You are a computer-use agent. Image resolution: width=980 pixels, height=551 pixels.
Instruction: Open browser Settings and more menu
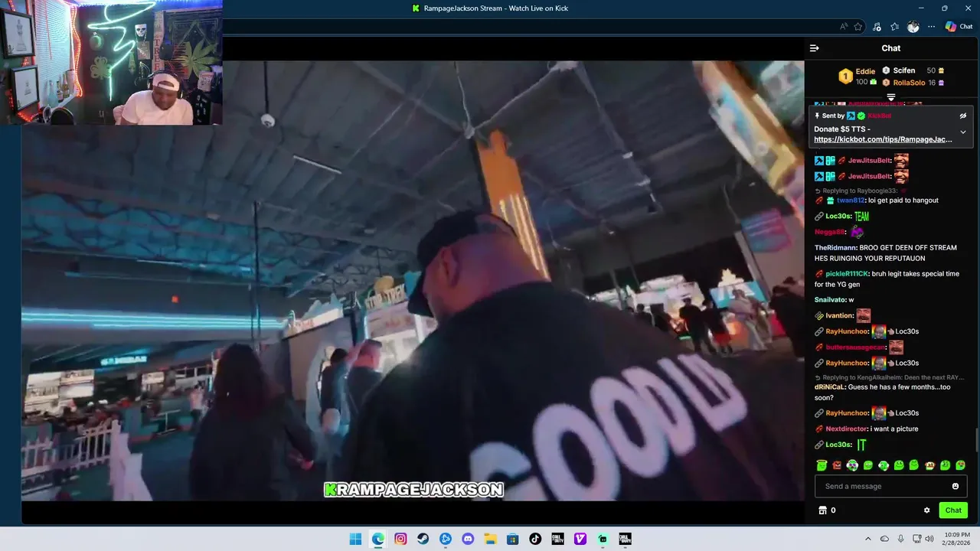click(931, 27)
